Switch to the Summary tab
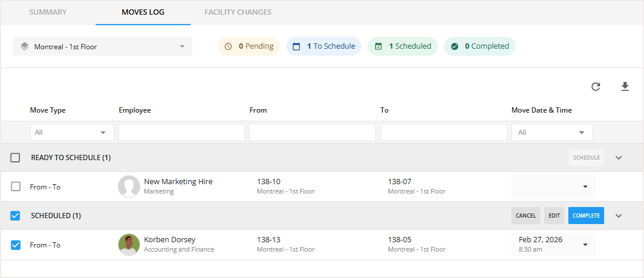 48,12
